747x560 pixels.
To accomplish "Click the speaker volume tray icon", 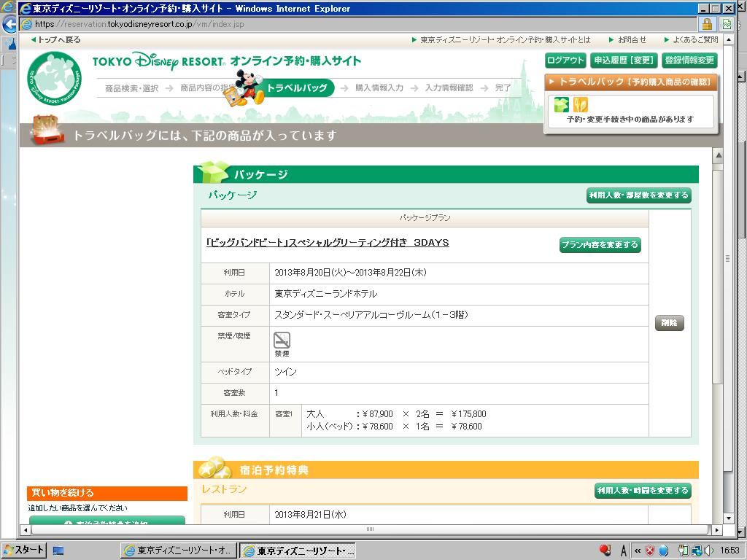I will (709, 551).
